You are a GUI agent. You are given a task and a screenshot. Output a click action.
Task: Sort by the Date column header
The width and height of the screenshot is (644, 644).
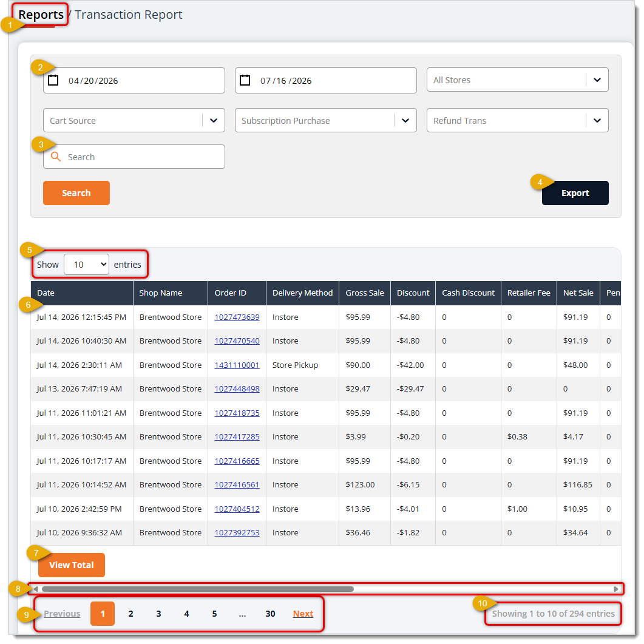(x=82, y=293)
